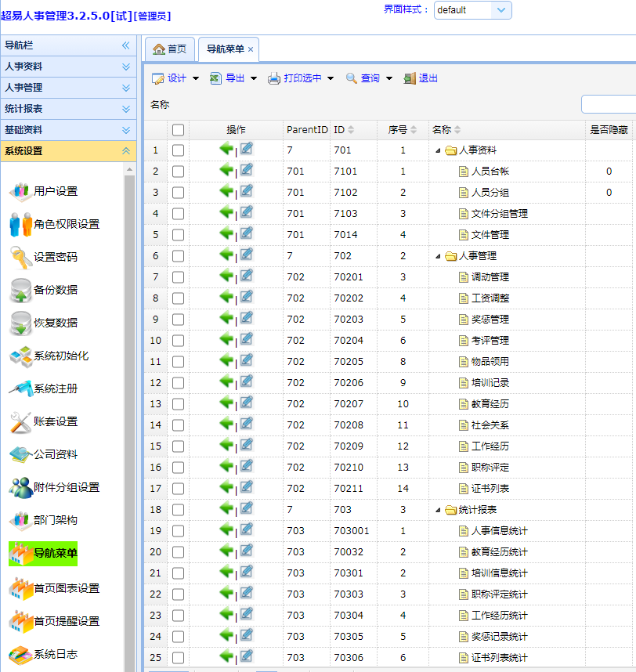The height and width of the screenshot is (672, 636).
Task: Click the green arrow for 教育经历 row
Action: click(226, 403)
